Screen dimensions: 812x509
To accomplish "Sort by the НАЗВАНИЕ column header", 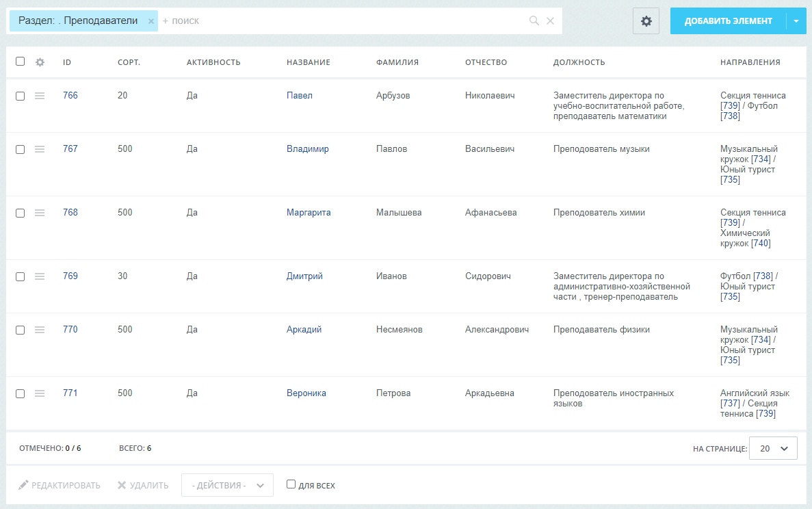I will (x=308, y=62).
